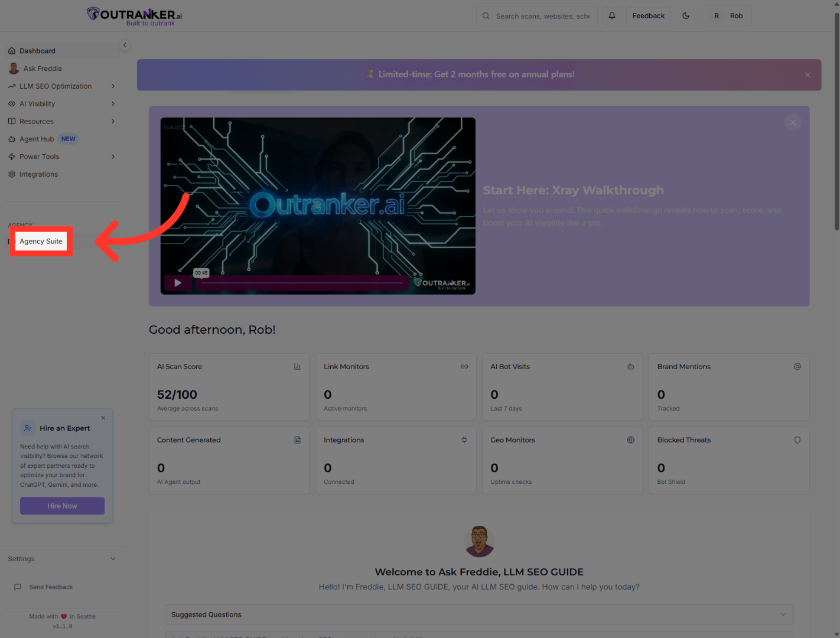
Task: Expand the Power Tools submenu
Action: coord(113,157)
